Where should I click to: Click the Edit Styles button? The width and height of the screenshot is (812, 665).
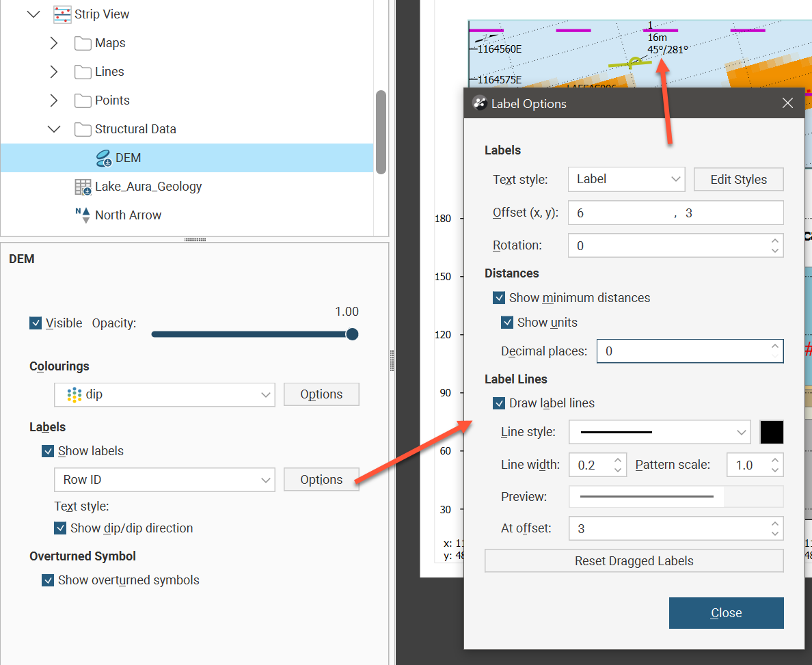pos(738,180)
